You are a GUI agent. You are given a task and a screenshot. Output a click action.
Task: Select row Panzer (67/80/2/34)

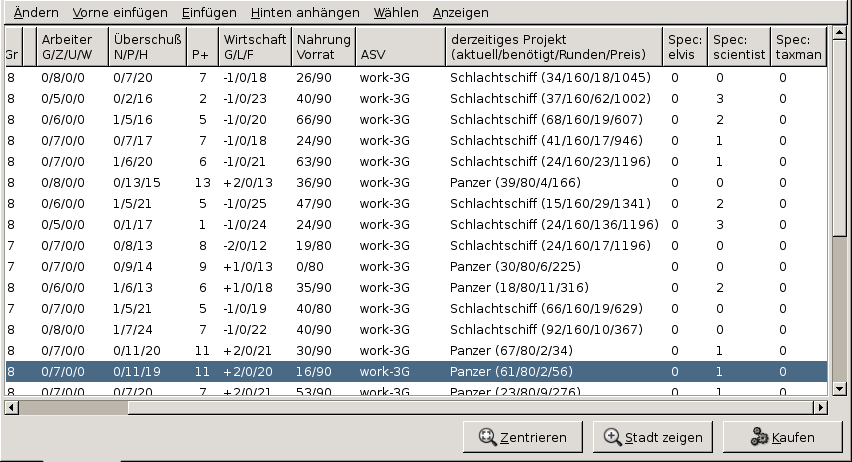[416, 351]
